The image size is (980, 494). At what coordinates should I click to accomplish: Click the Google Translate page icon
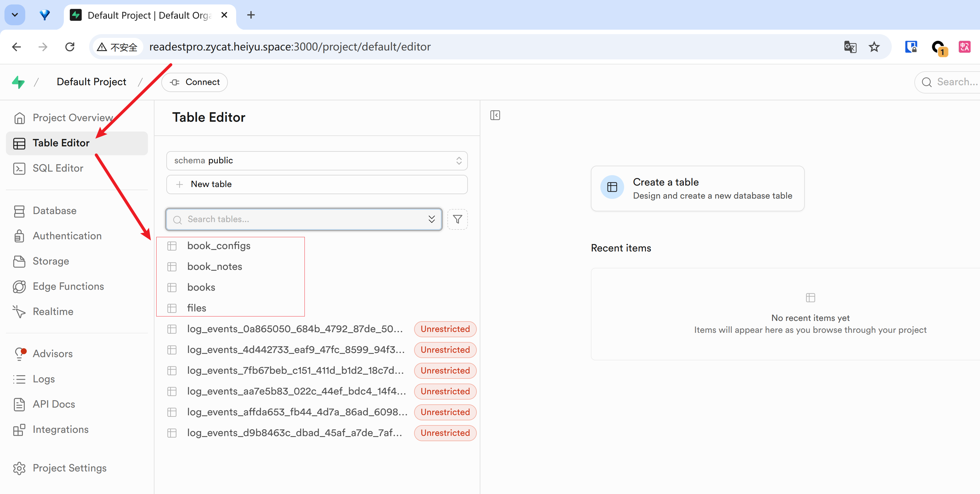(x=850, y=47)
